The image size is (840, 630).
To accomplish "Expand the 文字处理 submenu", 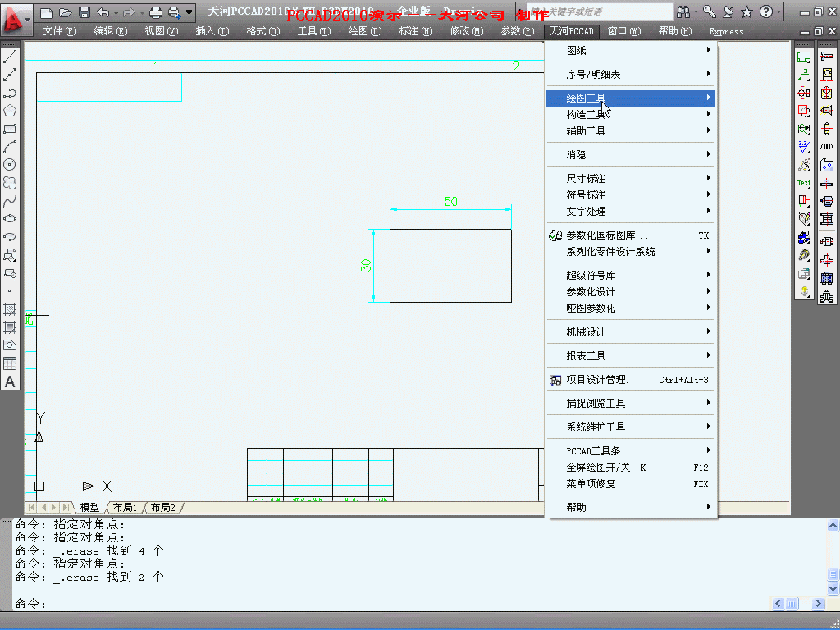I will click(x=631, y=211).
